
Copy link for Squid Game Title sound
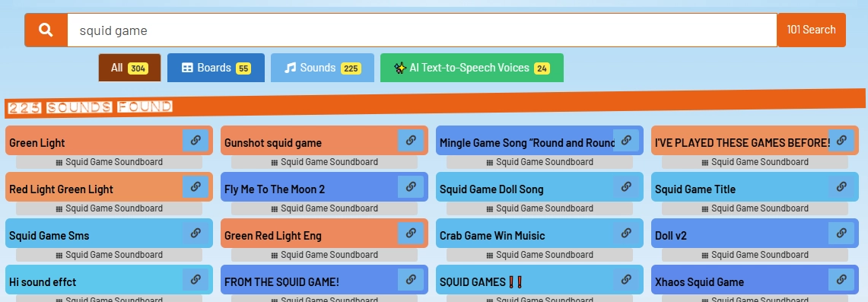(841, 187)
